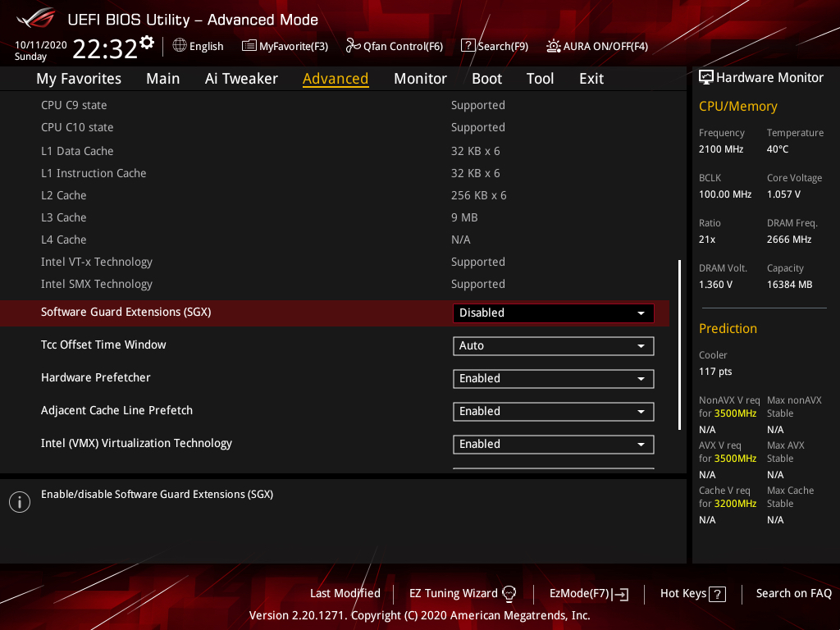The image size is (840, 630).
Task: Click the CPU C10 state row
Action: 335,127
